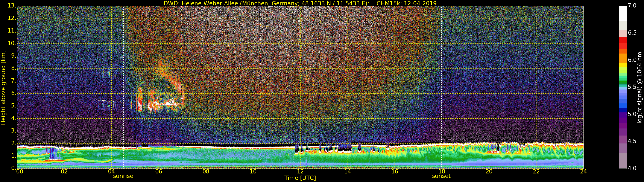Click the 20 tick on the time axis
The image size is (644, 182).
pyautogui.click(x=489, y=172)
